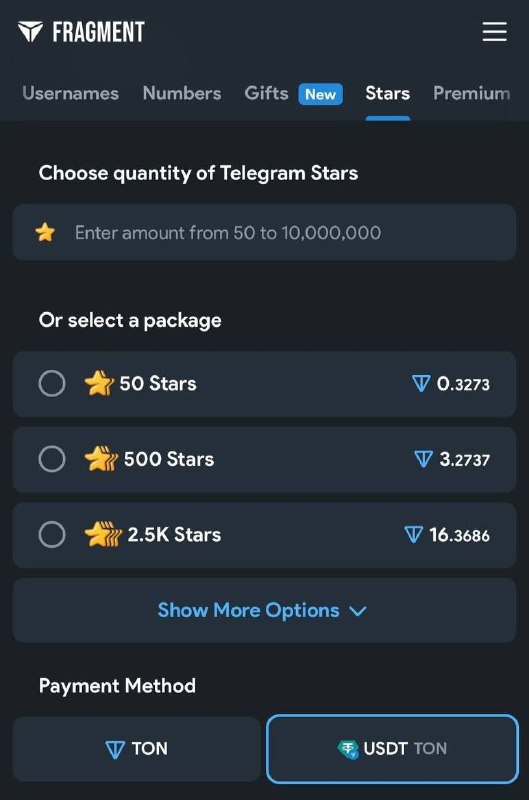Open the Gifts tab
The width and height of the screenshot is (529, 800).
coord(266,93)
